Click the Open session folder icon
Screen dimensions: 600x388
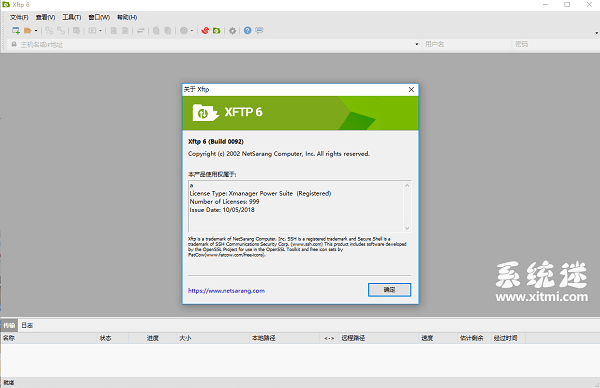[28, 31]
